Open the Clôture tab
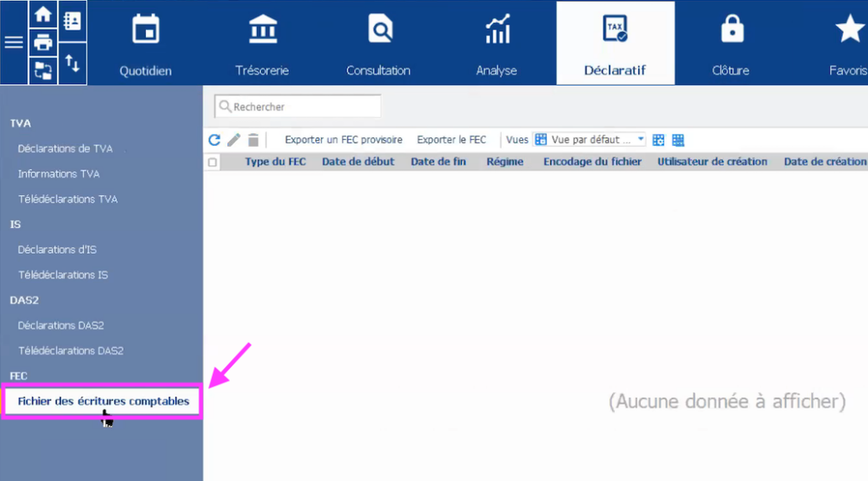Screen dimensions: 868x481 click(731, 43)
